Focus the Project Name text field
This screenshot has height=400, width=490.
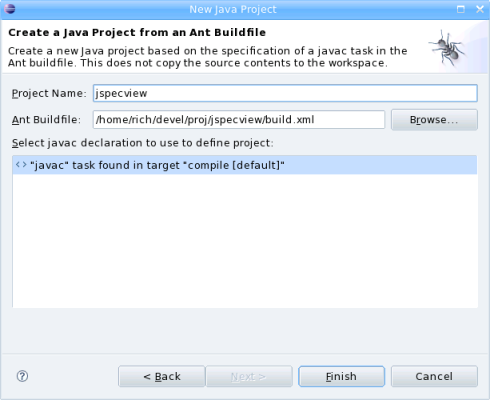tap(285, 93)
